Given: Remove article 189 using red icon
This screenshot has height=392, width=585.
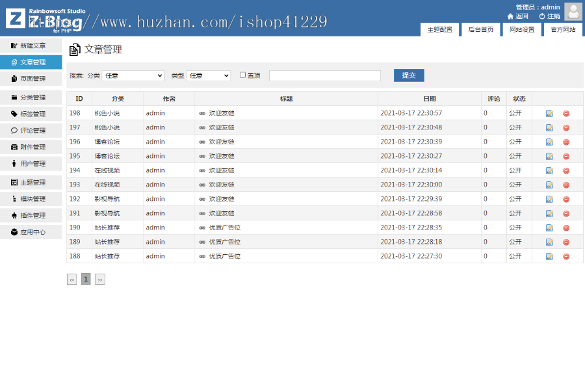Looking at the screenshot, I should pos(566,242).
